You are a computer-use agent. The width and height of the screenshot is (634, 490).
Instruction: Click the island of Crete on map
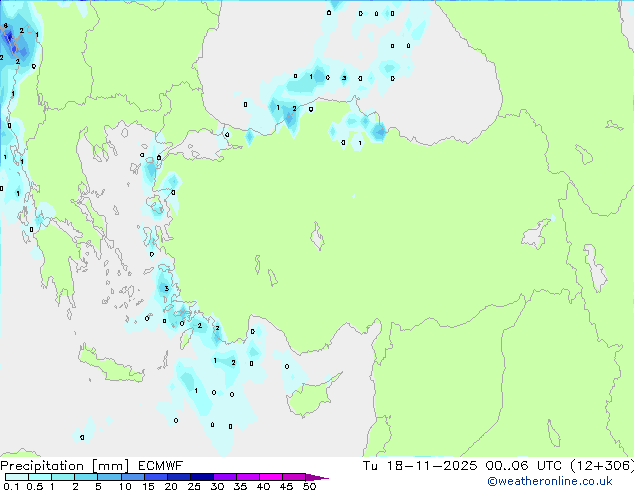110,365
